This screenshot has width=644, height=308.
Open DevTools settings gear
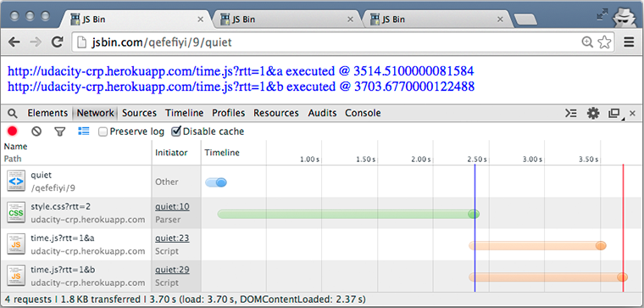click(x=593, y=113)
